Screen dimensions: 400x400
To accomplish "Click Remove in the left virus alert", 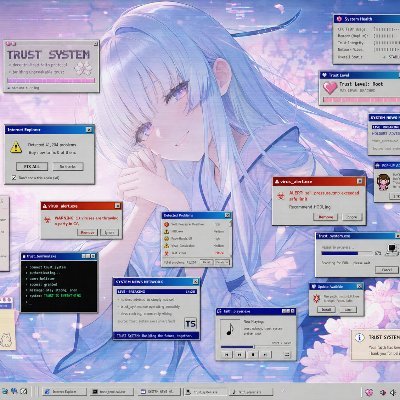I will pyautogui.click(x=87, y=232).
